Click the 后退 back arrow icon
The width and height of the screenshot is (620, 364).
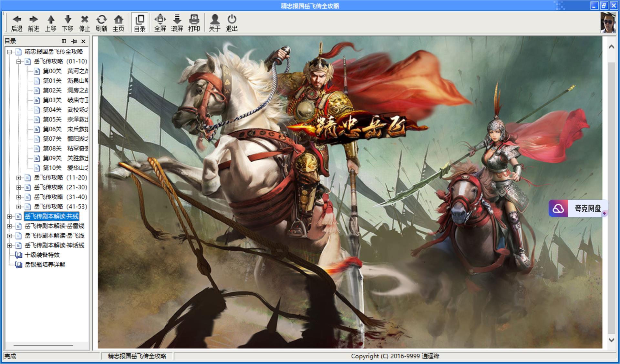(x=17, y=19)
